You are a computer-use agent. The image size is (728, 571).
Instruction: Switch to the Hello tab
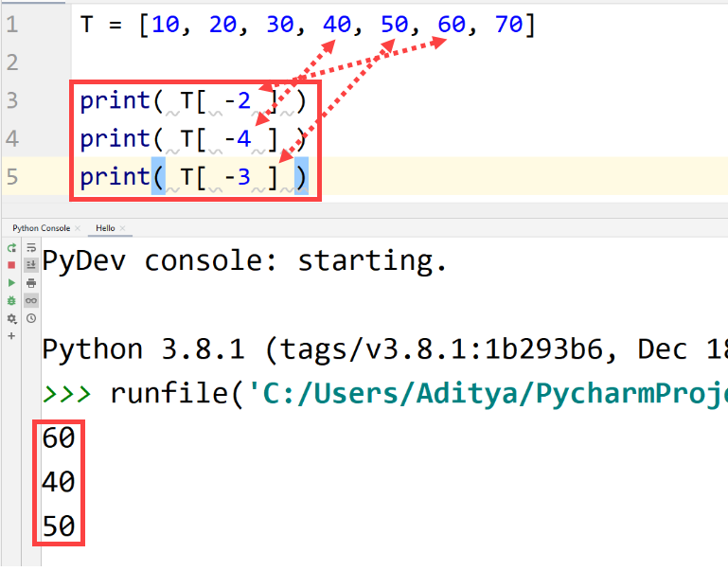105,228
